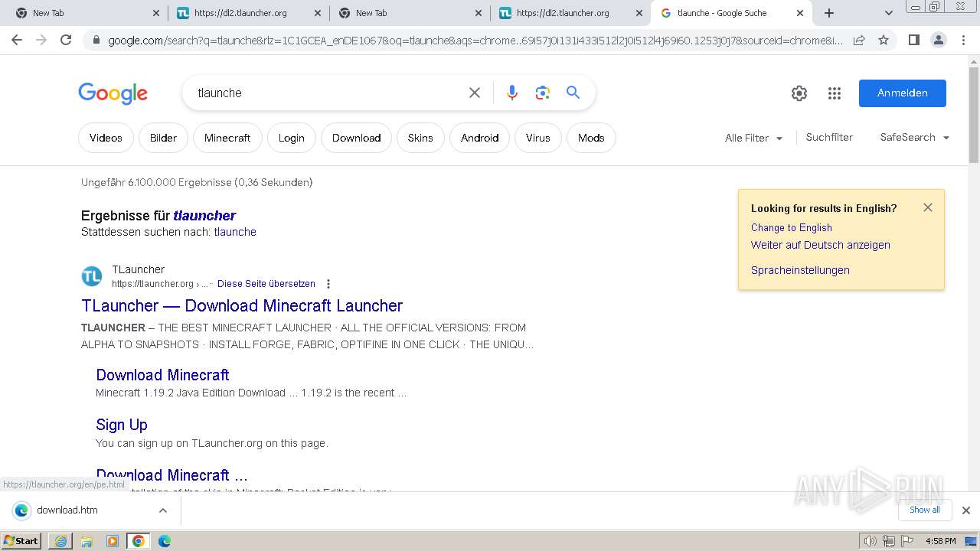Screen dimensions: 980x551
Task: Select the Mods filter chip
Action: click(x=591, y=138)
